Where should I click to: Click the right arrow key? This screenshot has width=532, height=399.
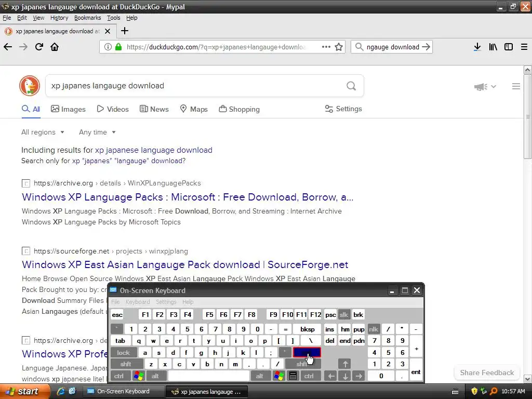358,376
